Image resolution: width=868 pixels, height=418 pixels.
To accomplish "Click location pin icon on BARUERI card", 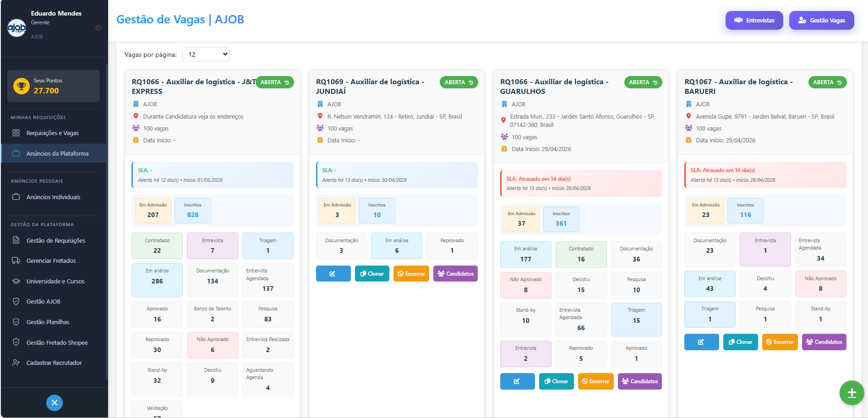I will click(x=688, y=116).
